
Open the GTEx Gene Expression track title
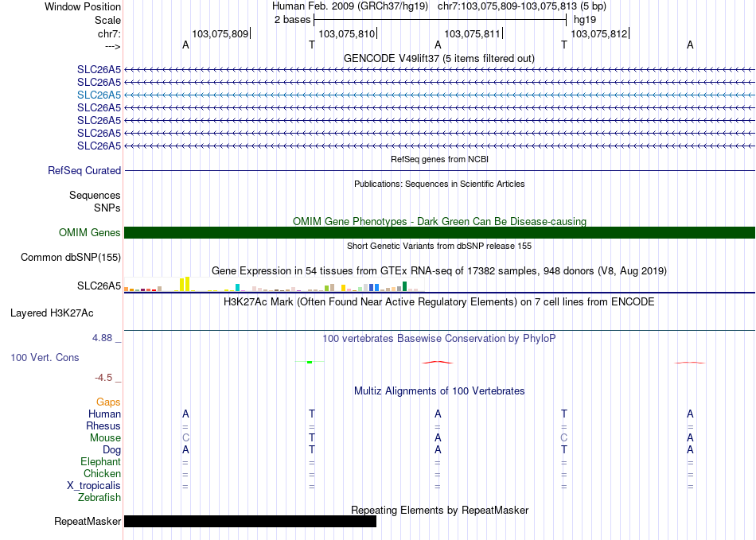(439, 270)
